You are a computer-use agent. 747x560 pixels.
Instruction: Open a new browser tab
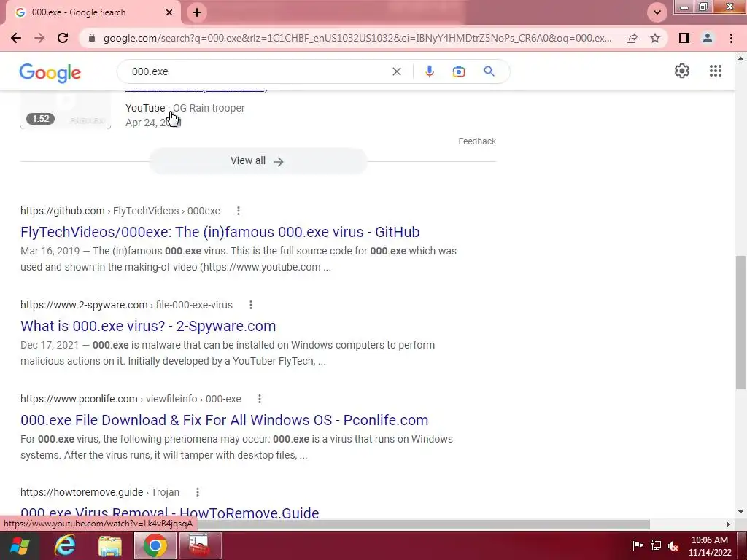(197, 12)
